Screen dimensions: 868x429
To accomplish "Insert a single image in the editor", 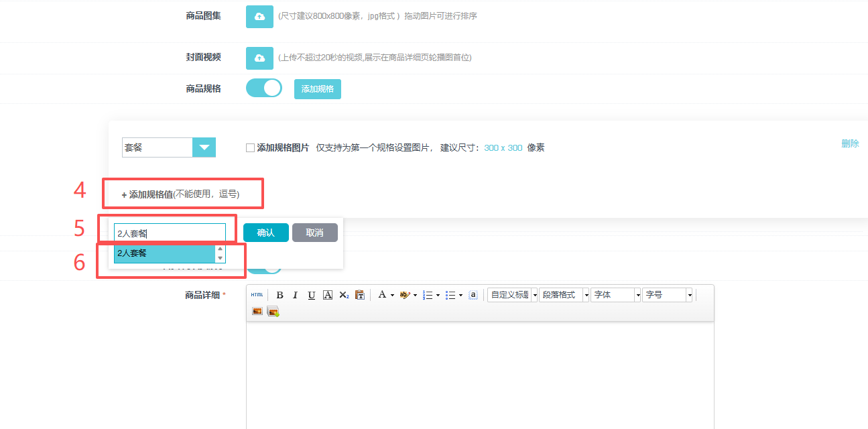I will click(x=257, y=311).
